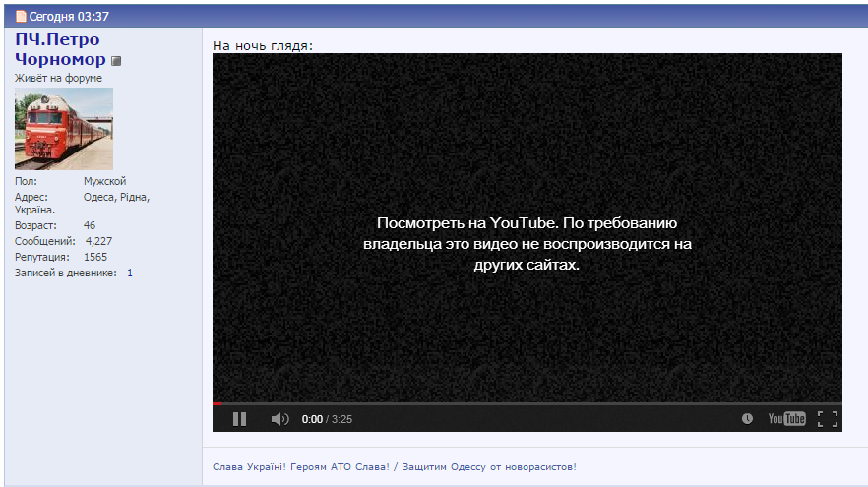Click the train avatar image
The image size is (868, 487).
click(64, 128)
